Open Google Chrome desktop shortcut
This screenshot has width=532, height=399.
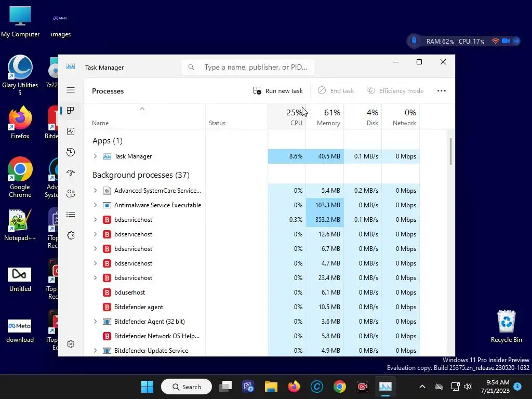click(x=20, y=177)
